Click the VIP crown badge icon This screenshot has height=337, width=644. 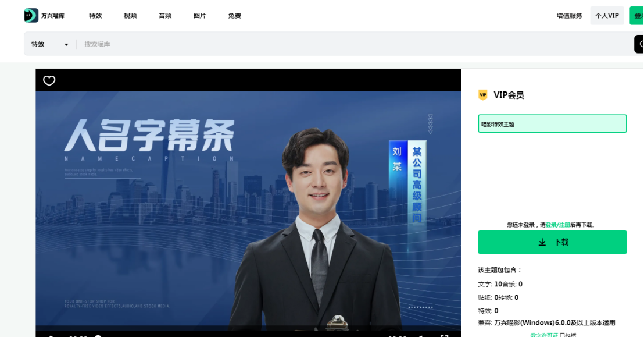click(482, 94)
